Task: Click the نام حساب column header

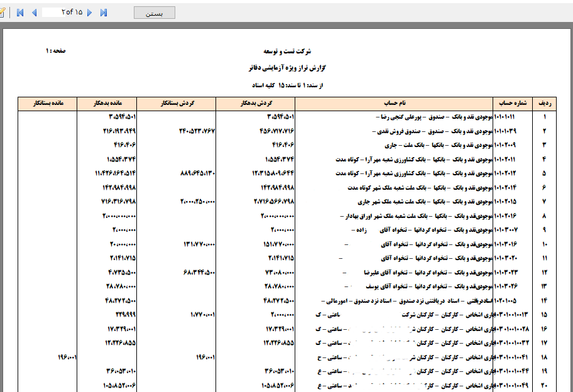Action: [x=395, y=104]
